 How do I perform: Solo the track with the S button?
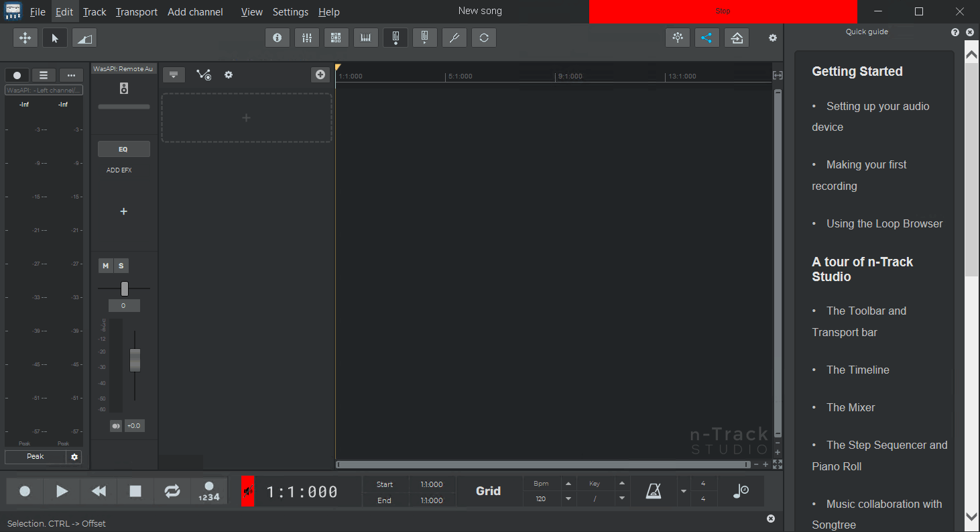tap(121, 265)
